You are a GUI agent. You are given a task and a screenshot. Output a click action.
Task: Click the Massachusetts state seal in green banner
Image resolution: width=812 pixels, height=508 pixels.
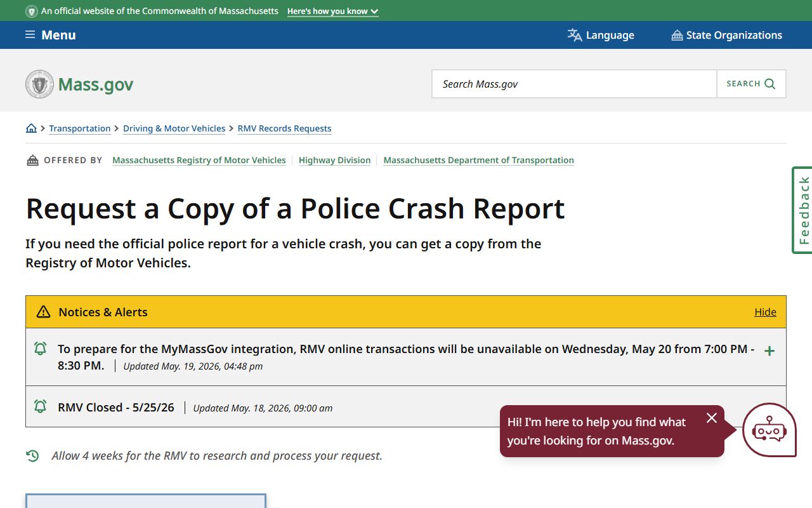tap(32, 11)
